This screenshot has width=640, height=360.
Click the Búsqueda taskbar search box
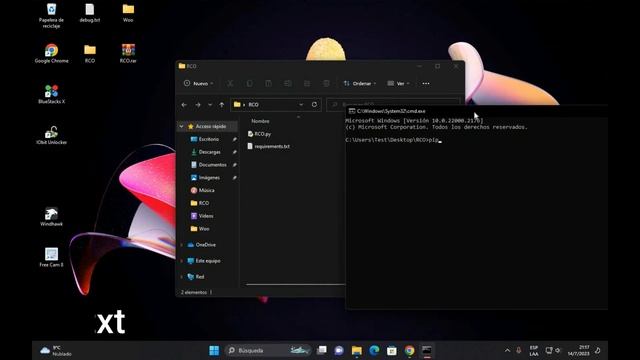pos(267,350)
